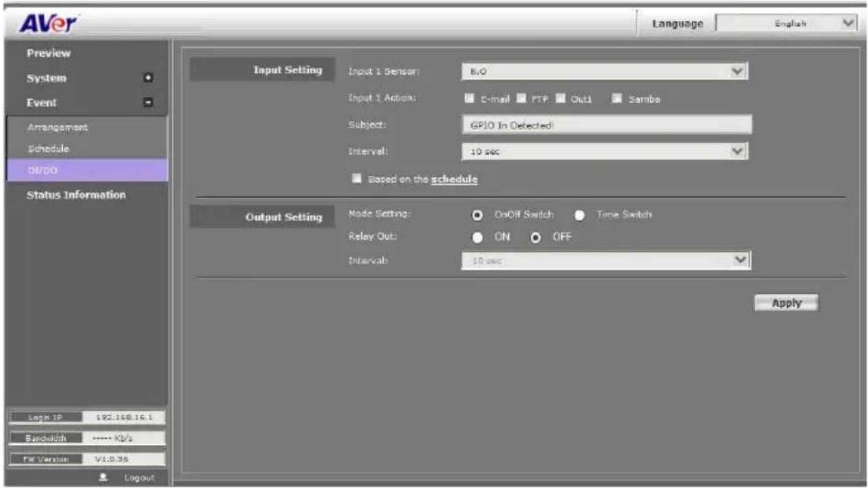
Task: Select the DI/DO sidebar item
Action: point(85,169)
